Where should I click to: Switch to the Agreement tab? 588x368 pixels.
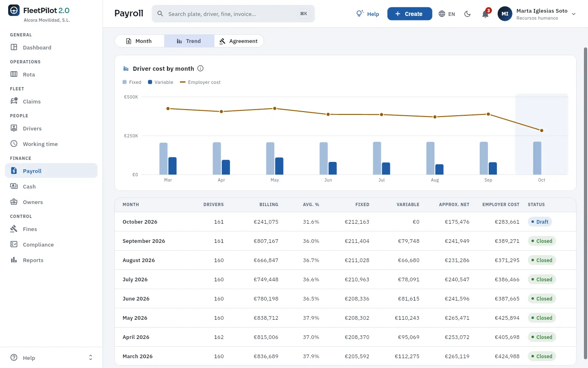click(x=239, y=41)
